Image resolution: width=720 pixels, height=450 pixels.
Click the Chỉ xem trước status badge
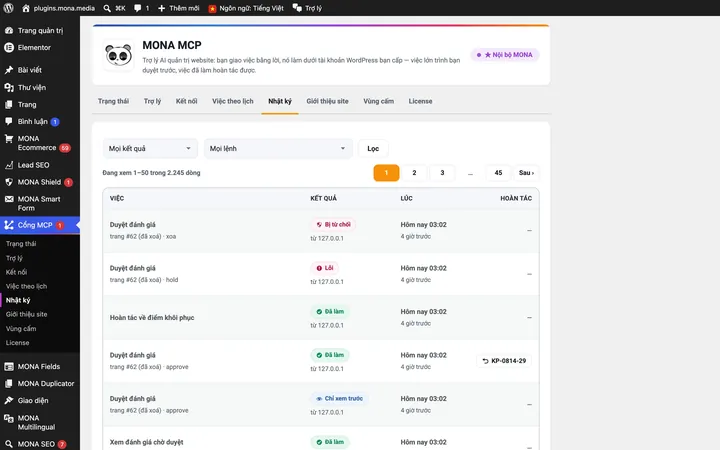coord(339,399)
